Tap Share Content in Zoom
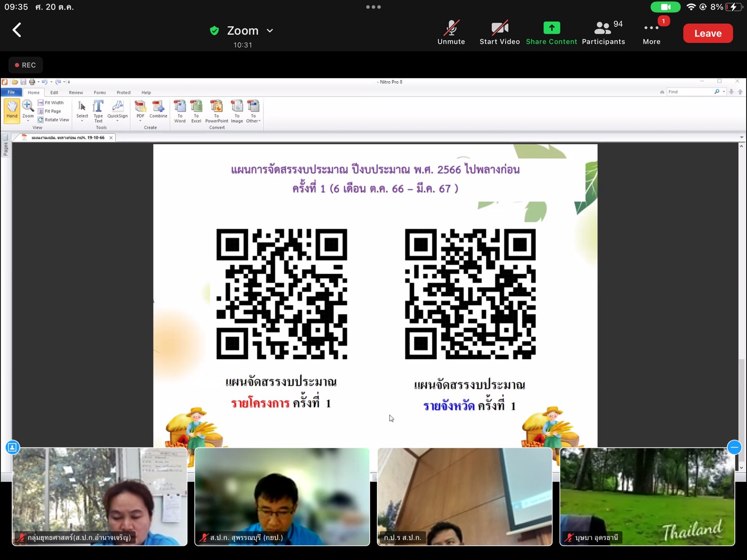Viewport: 747px width, 560px height. pos(551,33)
